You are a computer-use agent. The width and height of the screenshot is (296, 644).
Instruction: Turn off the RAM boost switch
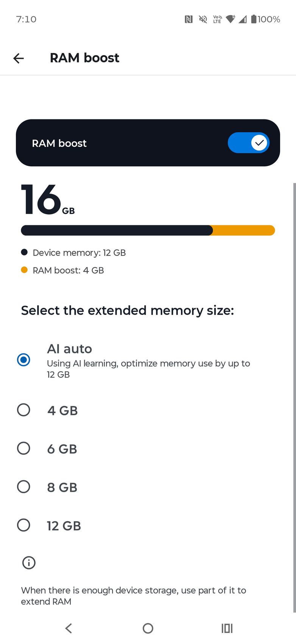click(x=248, y=143)
